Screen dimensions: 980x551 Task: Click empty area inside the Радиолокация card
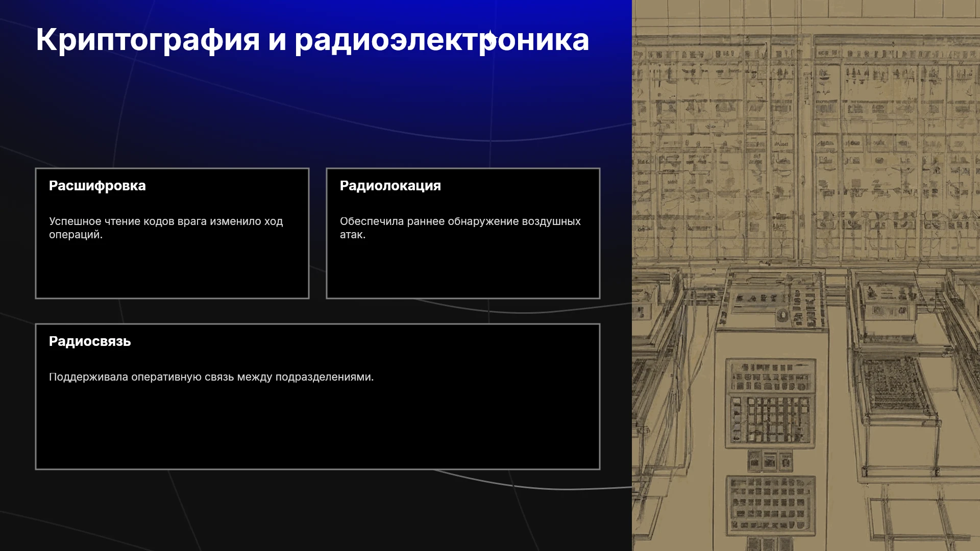[463, 270]
